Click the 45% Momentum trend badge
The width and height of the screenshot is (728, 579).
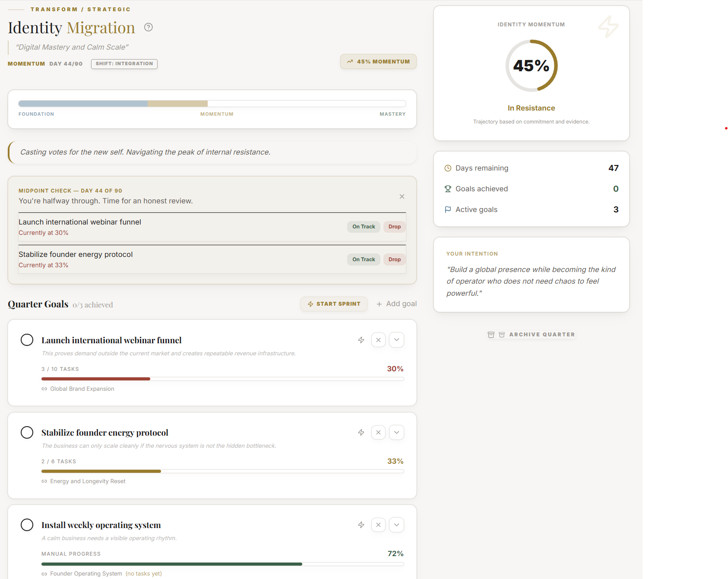(x=378, y=62)
